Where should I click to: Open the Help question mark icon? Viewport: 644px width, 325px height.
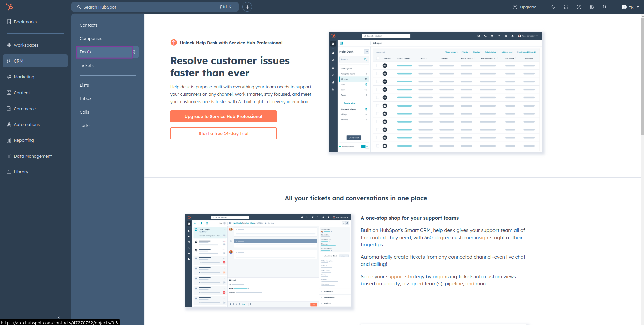(x=579, y=7)
